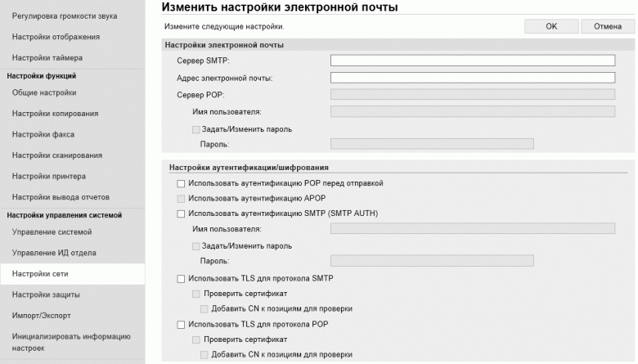Focus the Сервер SMTP input field
This screenshot has height=364, width=638.
(x=473, y=60)
